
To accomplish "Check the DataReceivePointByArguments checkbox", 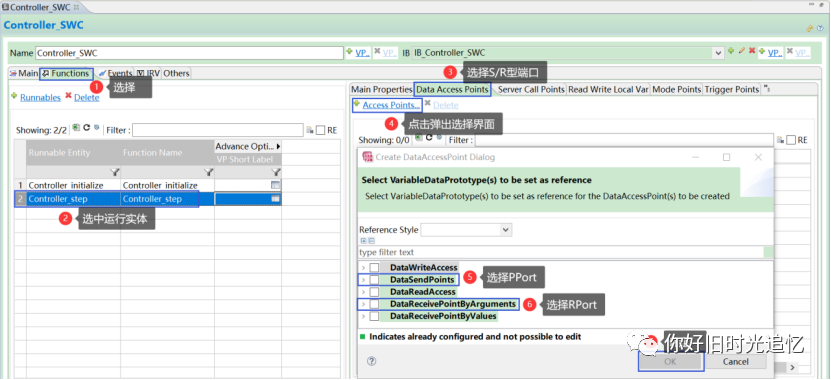I will tap(374, 304).
